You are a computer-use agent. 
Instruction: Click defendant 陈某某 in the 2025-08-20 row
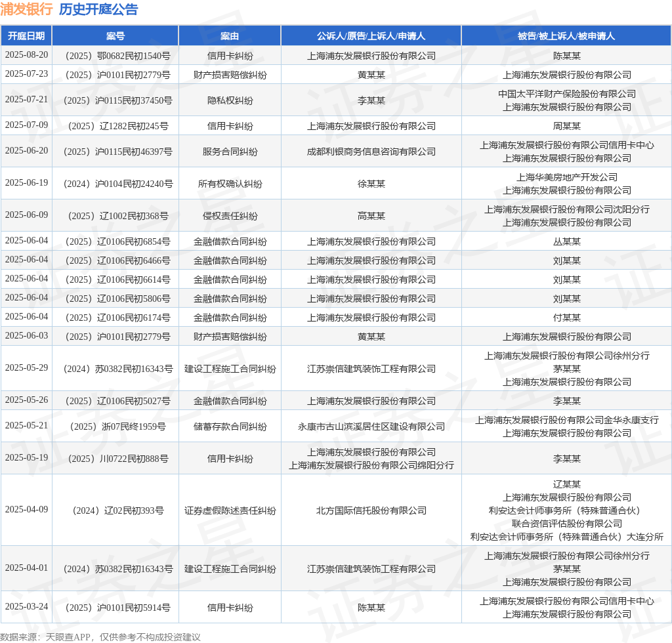pos(566,56)
